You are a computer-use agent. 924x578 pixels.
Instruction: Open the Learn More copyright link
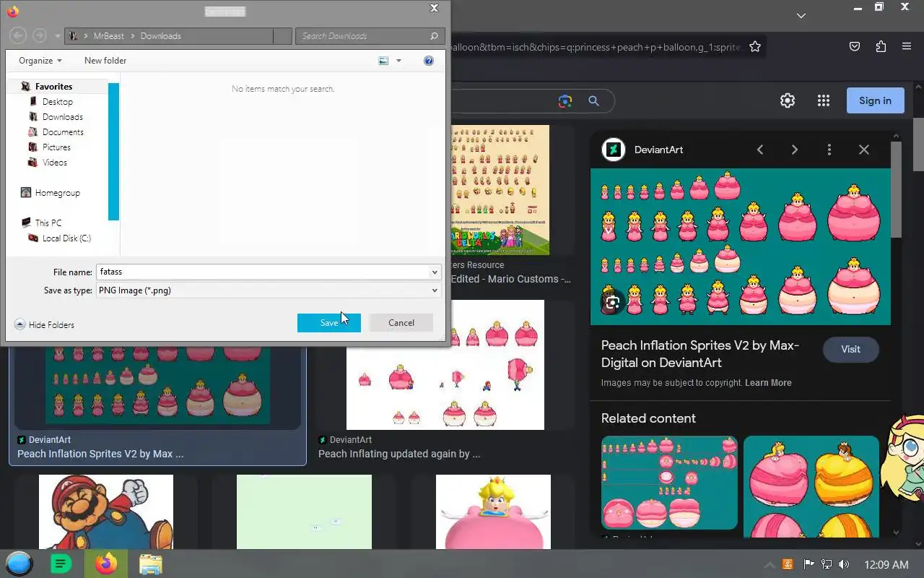[x=768, y=383]
